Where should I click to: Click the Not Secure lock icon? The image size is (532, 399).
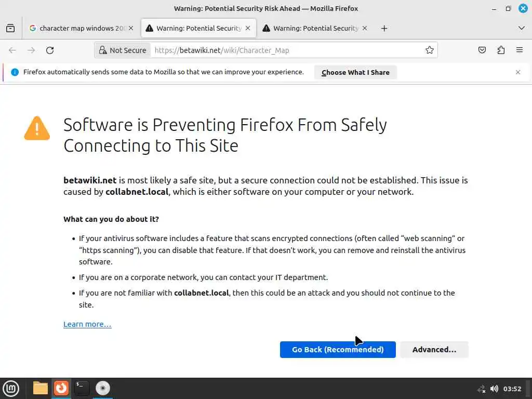pyautogui.click(x=103, y=50)
